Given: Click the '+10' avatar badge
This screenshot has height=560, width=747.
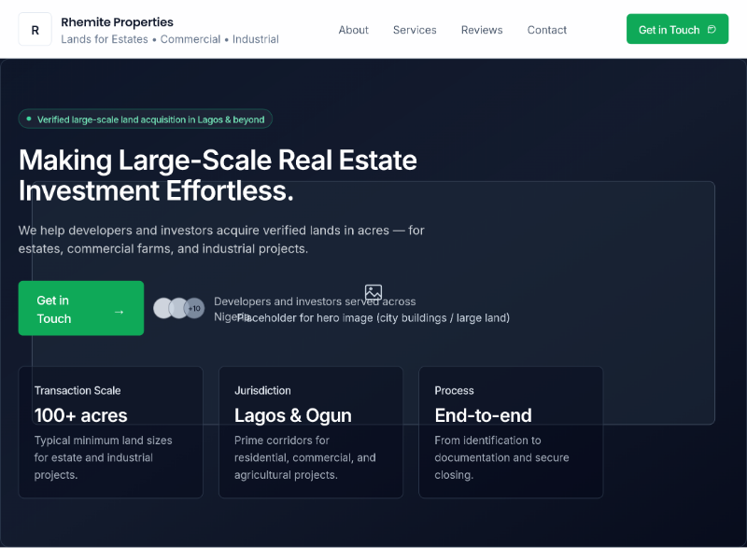Looking at the screenshot, I should click(194, 308).
